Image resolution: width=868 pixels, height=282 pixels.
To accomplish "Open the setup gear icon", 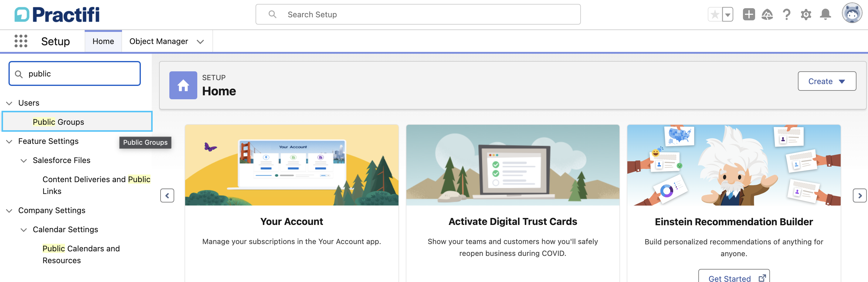I will click(806, 15).
